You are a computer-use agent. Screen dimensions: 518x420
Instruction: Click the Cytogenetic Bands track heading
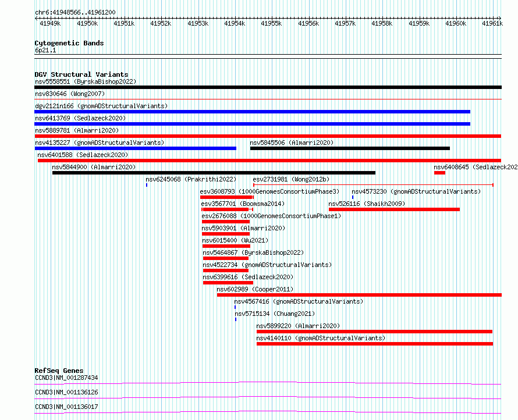coord(69,43)
